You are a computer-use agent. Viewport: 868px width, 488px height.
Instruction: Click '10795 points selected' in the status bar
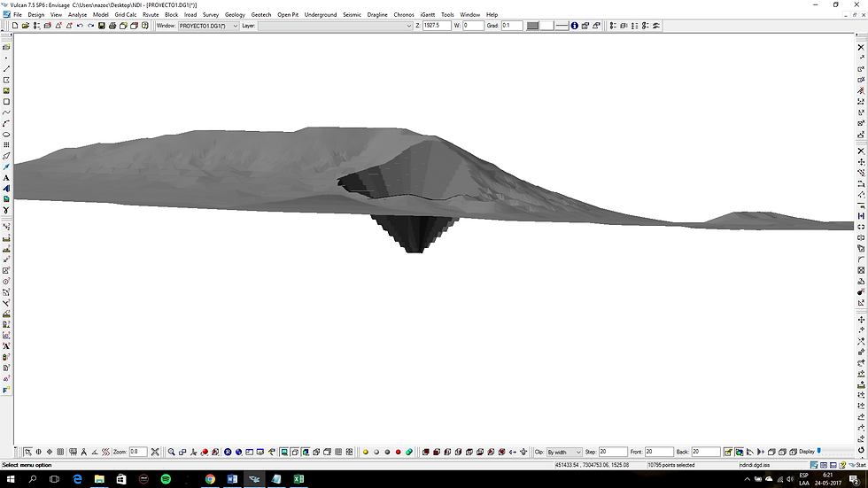tap(671, 465)
